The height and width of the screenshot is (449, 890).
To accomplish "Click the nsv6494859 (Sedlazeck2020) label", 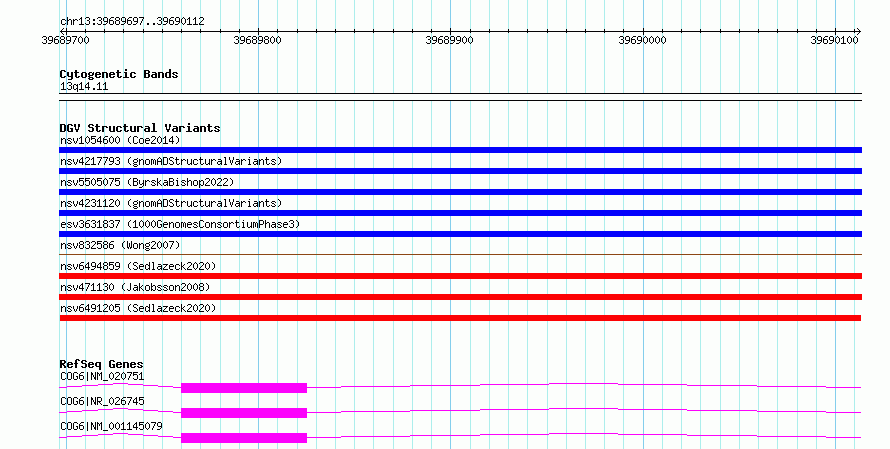I will pos(138,266).
